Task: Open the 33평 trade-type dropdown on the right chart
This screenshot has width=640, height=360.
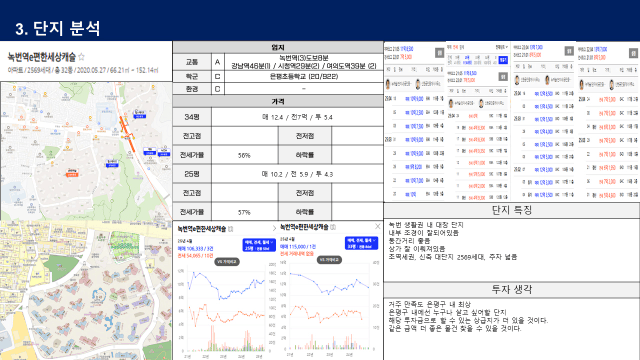Action: click(x=361, y=243)
